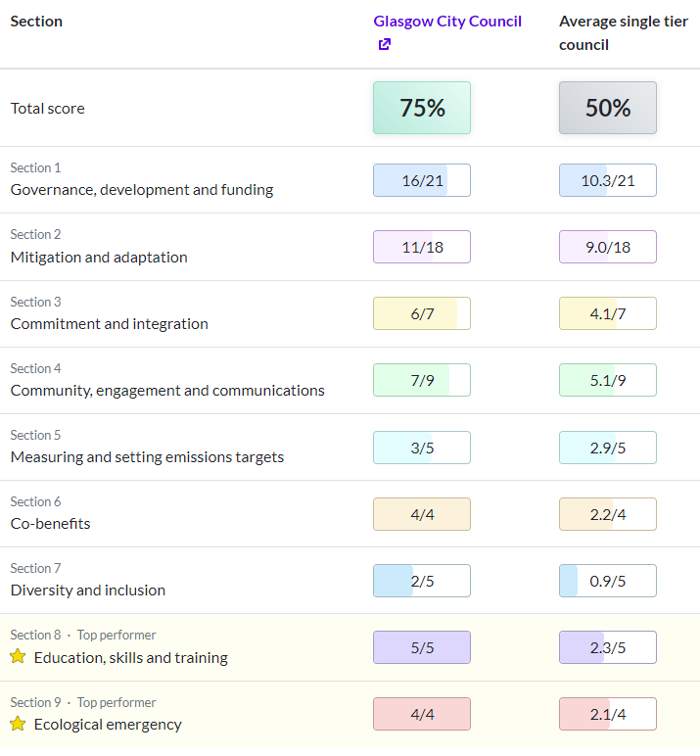Click Glasgow's 4/4 ecological emergency score
This screenshot has width=700, height=756.
422,714
